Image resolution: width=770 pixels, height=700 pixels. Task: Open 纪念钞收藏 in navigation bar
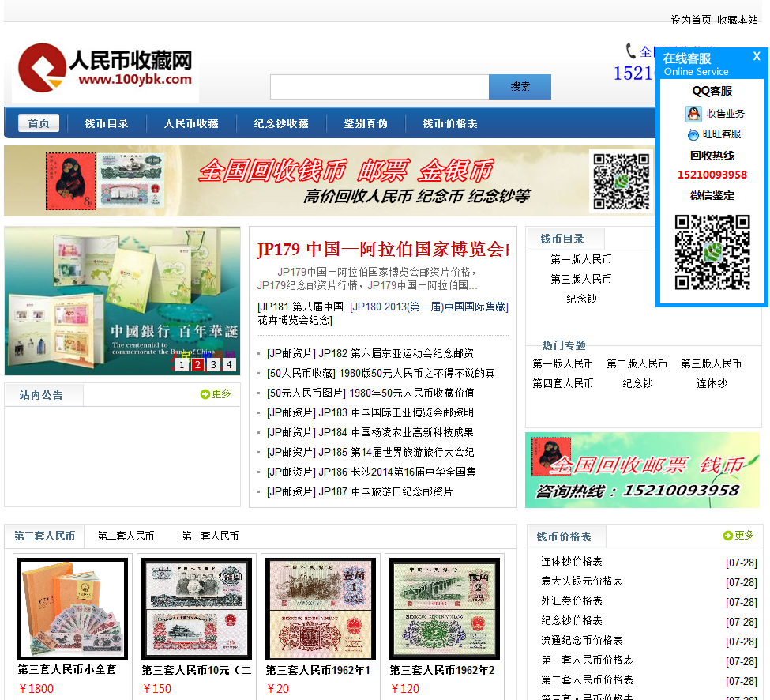click(281, 123)
